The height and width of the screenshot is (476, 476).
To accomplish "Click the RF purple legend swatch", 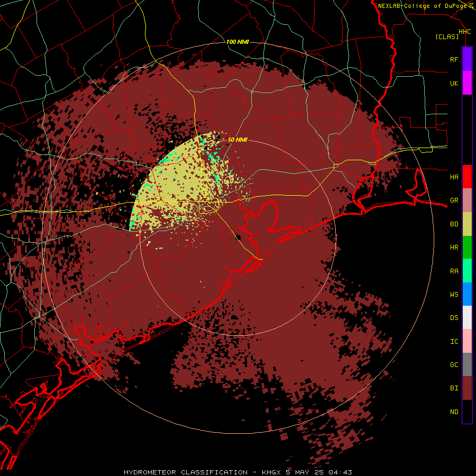I will 467,59.
